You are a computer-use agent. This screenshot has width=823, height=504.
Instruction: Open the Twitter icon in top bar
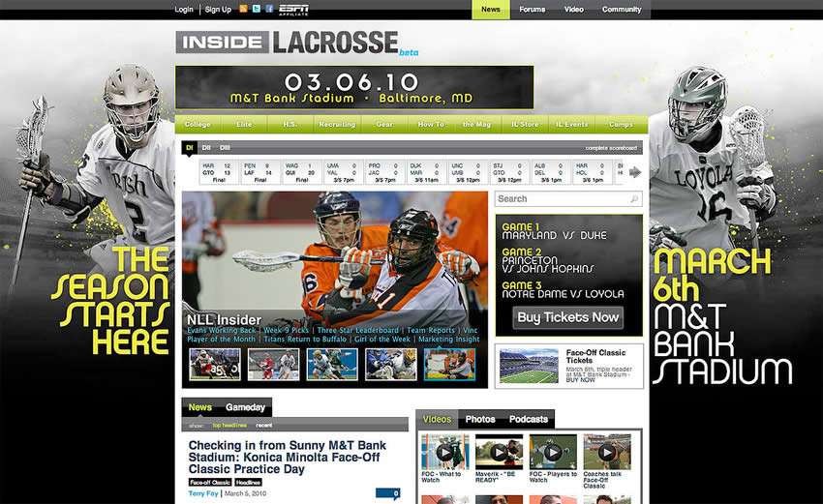pyautogui.click(x=257, y=9)
